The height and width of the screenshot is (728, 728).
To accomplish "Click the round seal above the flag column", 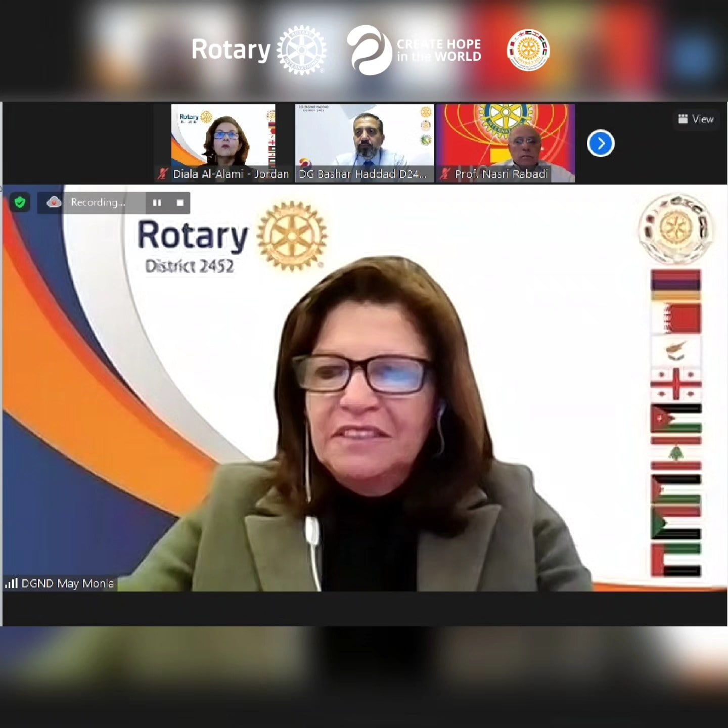I will (675, 228).
